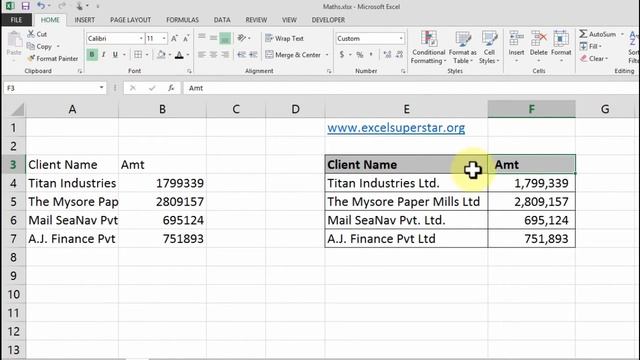This screenshot has width=640, height=360.
Task: Open Cell Styles gallery
Action: point(489,47)
